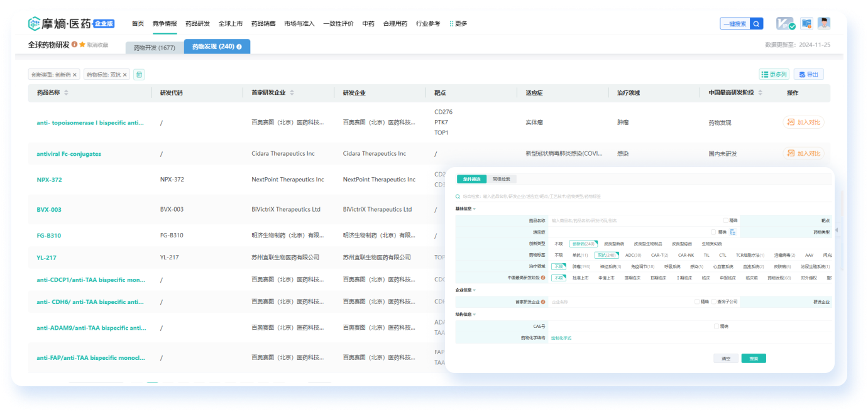Open NPX-372 drug name link
This screenshot has width=868, height=412.
point(50,180)
